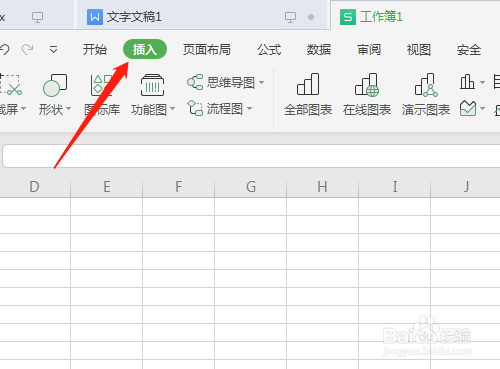Expand the 形状 dropdown arrow
Viewport: 500px width, 369px height.
[x=68, y=109]
